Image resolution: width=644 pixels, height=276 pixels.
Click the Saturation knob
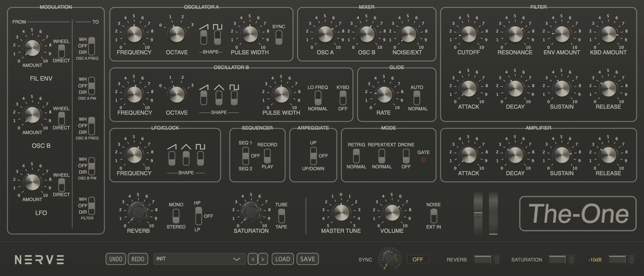coord(251,212)
